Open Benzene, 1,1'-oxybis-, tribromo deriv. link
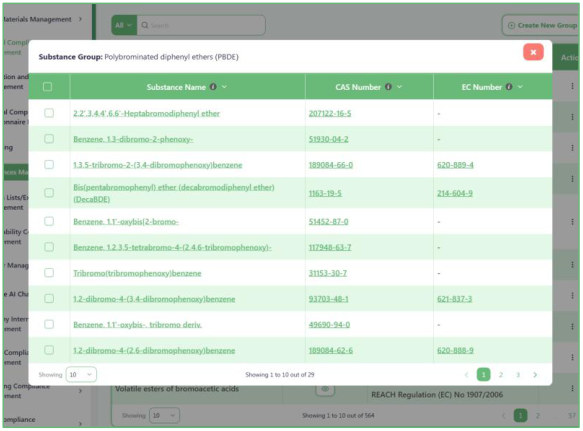Screen dimensions: 583x431 137,325
